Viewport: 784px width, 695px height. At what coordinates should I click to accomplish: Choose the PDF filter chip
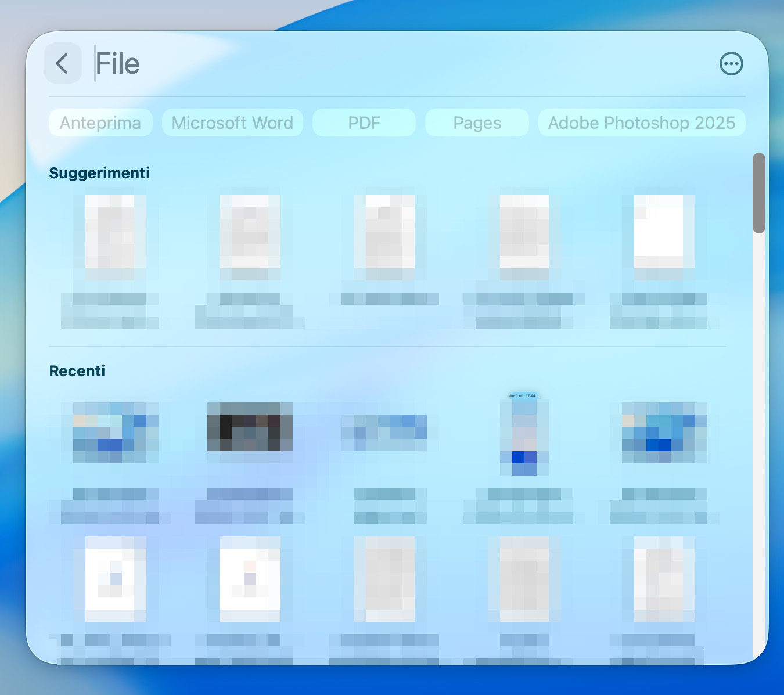[364, 123]
